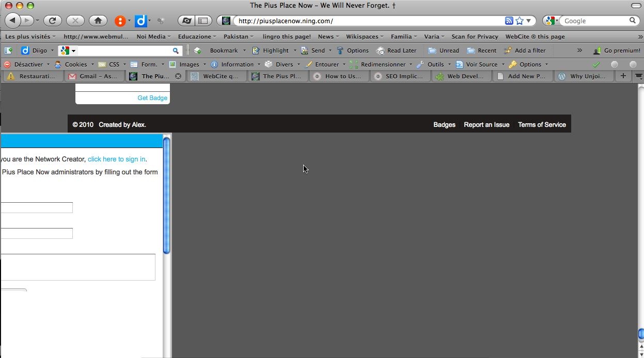644x358 pixels.
Task: Click the orange StumbleUpon toolbar icon
Action: tap(120, 21)
